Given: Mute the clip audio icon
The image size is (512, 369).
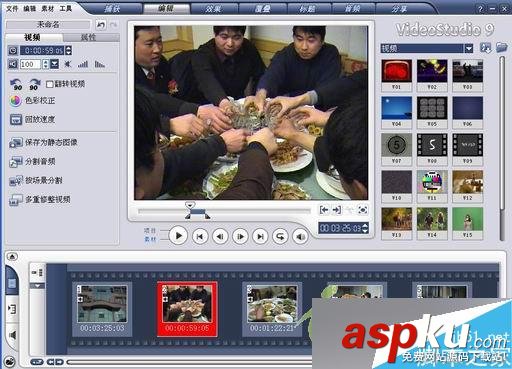Looking at the screenshot, I should [13, 64].
